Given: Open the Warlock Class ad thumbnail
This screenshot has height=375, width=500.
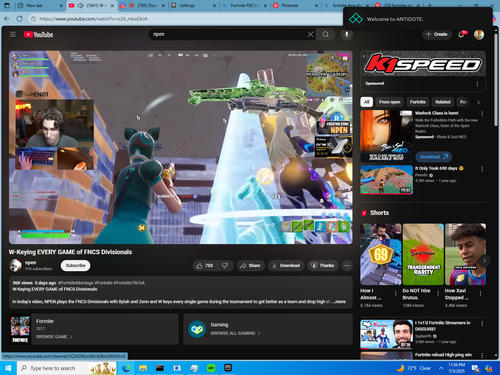Looking at the screenshot, I should tap(386, 136).
